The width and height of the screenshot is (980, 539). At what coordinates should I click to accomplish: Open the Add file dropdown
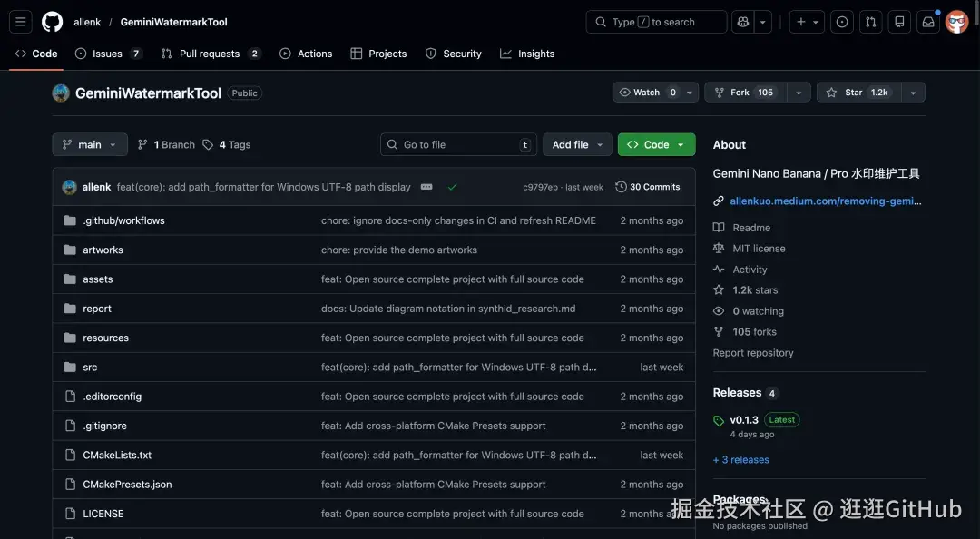pyautogui.click(x=577, y=144)
